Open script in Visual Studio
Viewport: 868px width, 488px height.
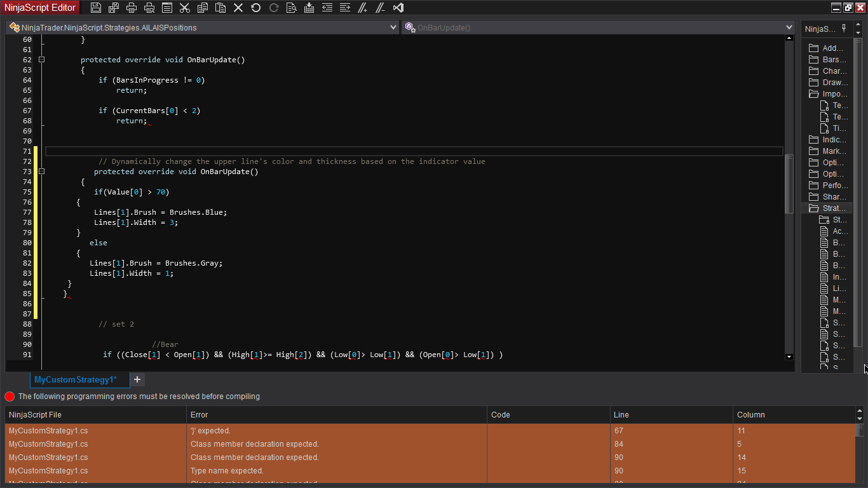398,8
